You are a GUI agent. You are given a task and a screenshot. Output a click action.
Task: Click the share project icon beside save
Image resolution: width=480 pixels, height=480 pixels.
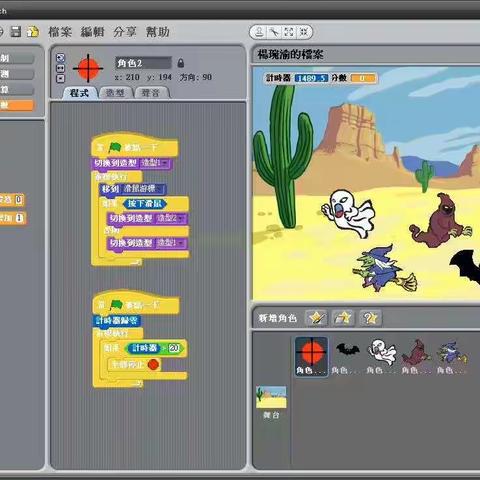(x=33, y=32)
